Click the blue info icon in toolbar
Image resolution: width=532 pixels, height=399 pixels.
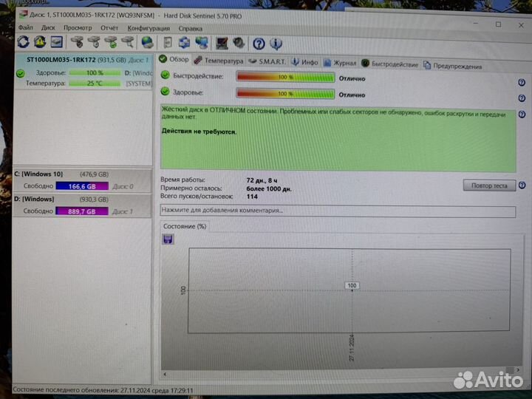[x=276, y=44]
